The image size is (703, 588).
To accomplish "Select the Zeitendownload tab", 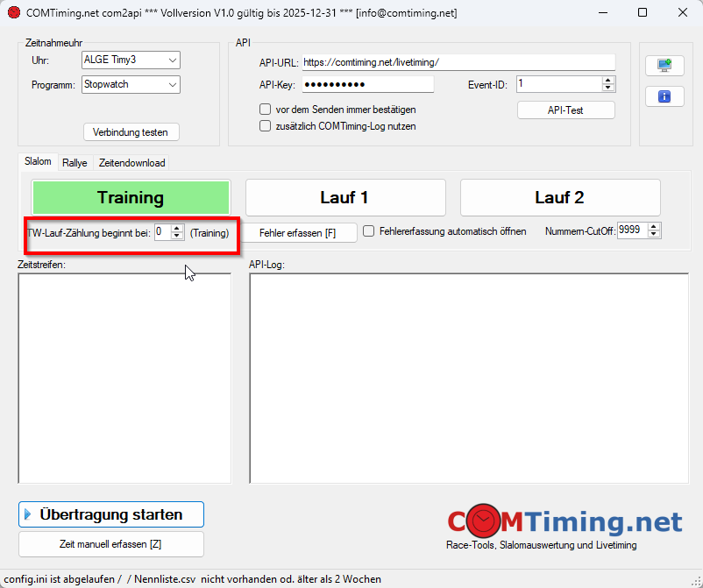I will [x=131, y=163].
